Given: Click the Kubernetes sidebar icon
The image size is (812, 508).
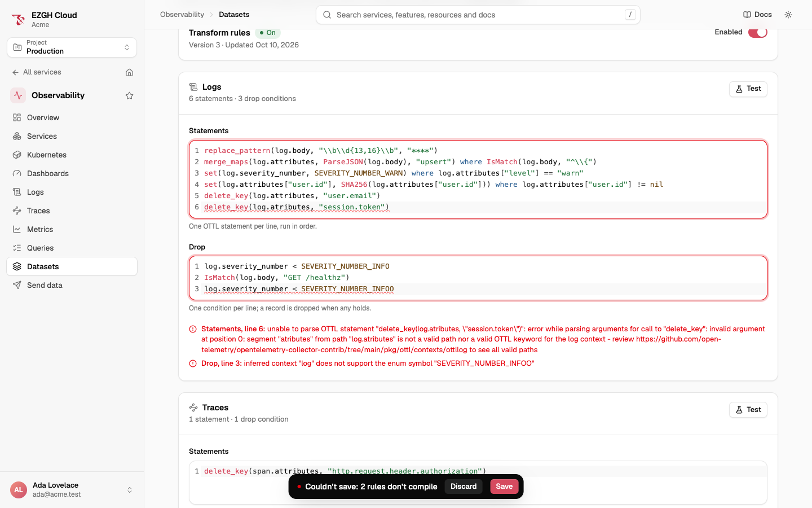Looking at the screenshot, I should 17,155.
